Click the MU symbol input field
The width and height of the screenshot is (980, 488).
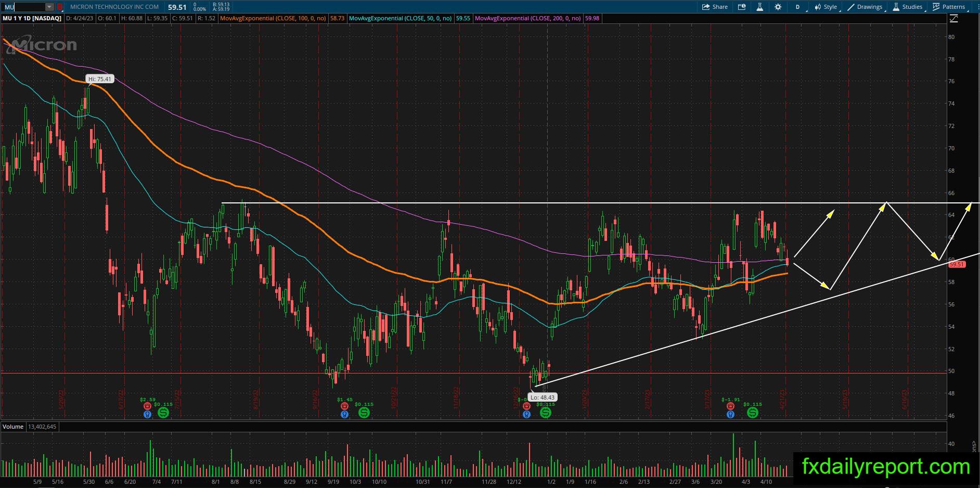[23, 7]
